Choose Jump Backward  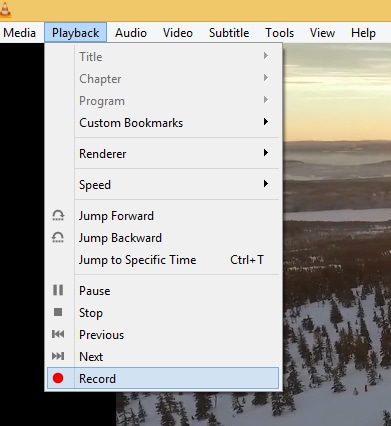point(163,238)
